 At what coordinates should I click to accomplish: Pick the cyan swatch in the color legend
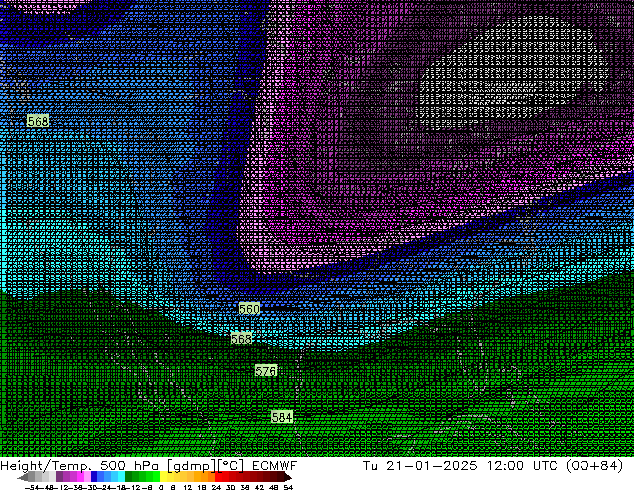pyautogui.click(x=121, y=476)
